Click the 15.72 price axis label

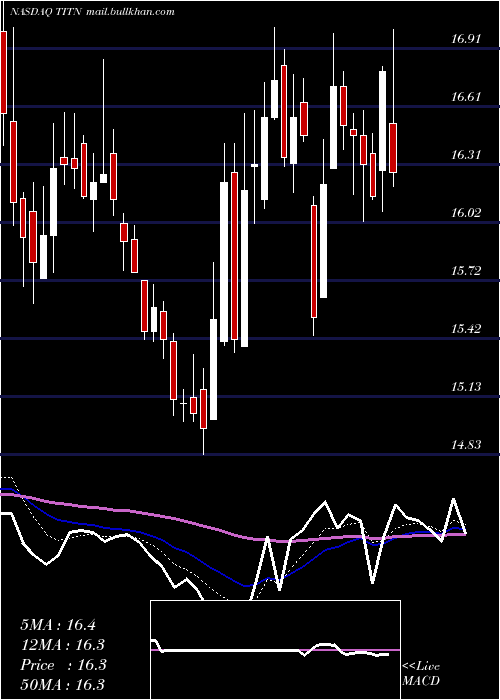[466, 271]
